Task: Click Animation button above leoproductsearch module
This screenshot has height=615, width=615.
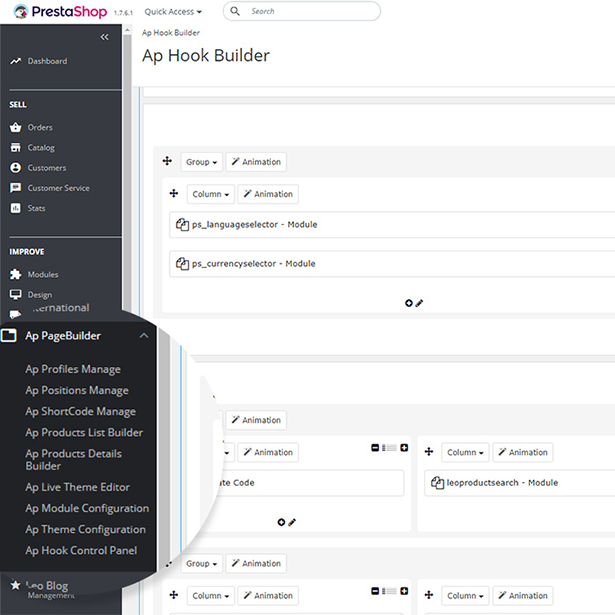Action: tap(523, 452)
